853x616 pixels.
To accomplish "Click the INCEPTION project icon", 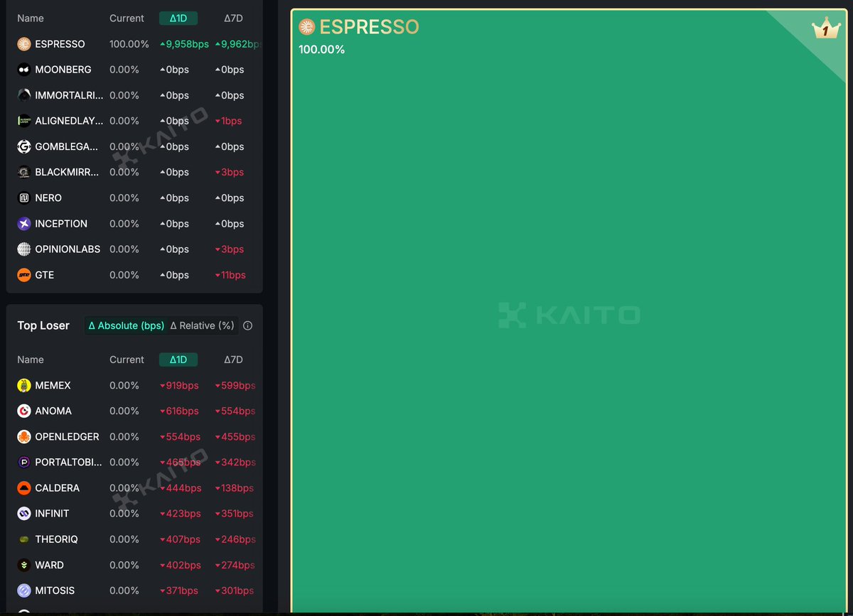I will click(x=24, y=223).
